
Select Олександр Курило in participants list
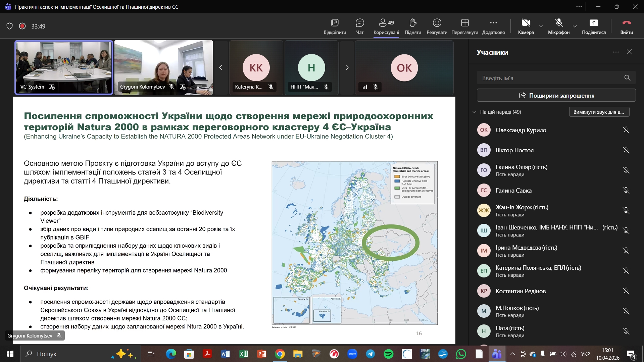(x=521, y=130)
